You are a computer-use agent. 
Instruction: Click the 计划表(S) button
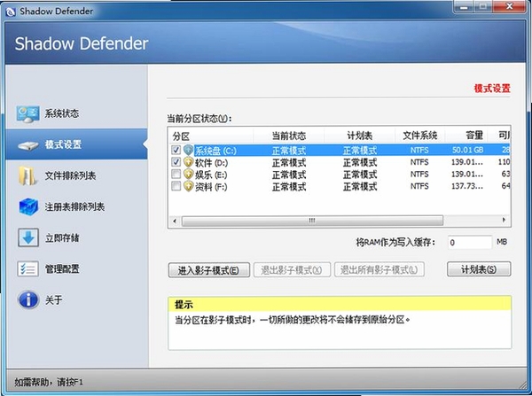pos(479,269)
